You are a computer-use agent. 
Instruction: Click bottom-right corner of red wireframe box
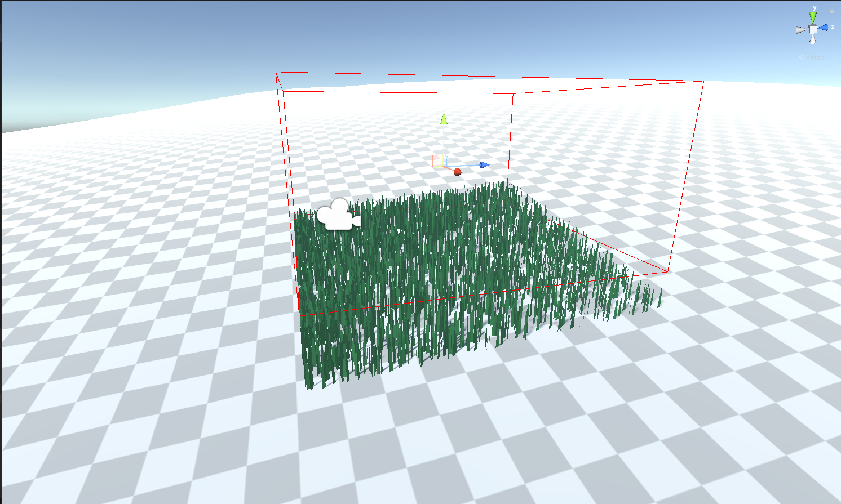tap(669, 271)
